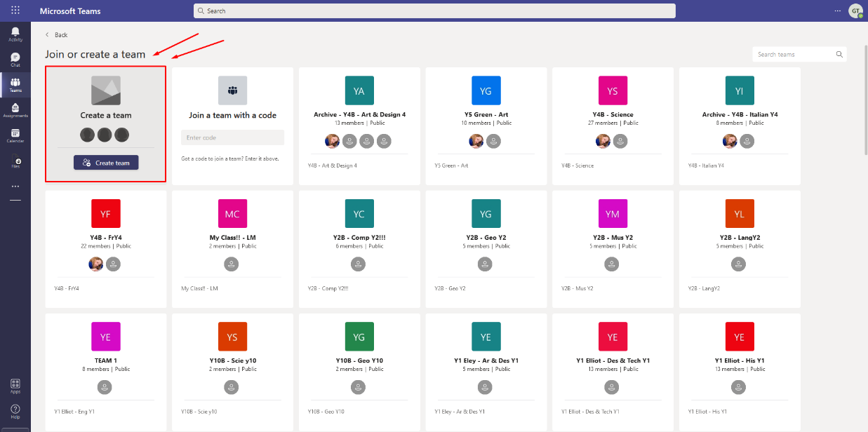Focus the top Search bar
The width and height of the screenshot is (868, 432).
[434, 11]
